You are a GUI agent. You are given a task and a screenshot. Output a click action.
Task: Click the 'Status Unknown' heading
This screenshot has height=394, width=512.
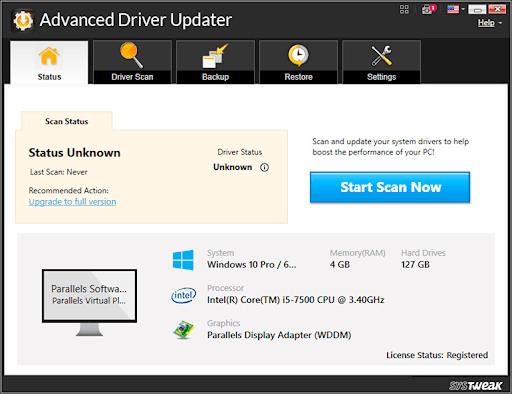pos(74,153)
